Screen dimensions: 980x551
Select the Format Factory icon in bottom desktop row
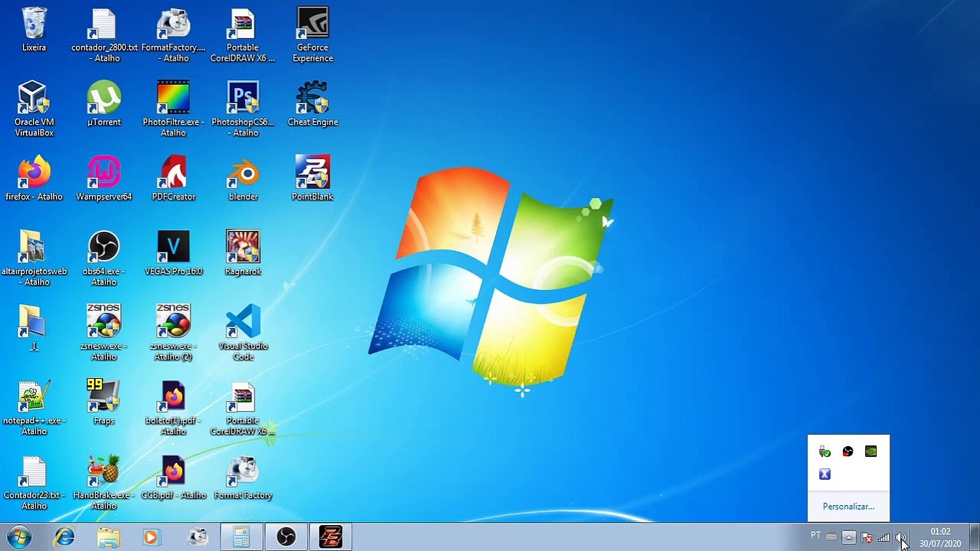click(x=243, y=478)
